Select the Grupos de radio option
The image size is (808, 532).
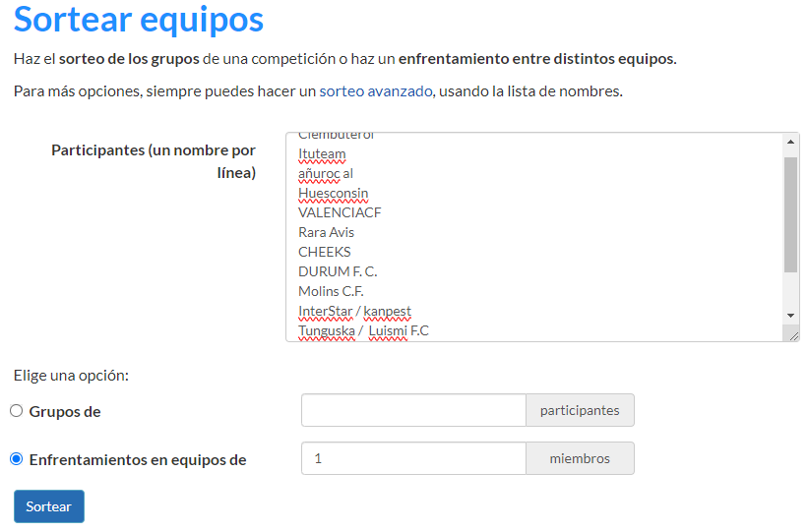pos(17,411)
